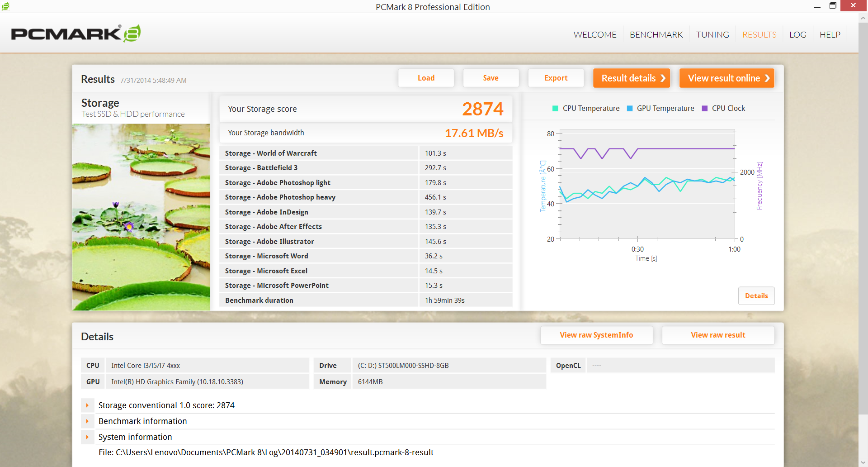Select the RESULTS tab

click(759, 34)
